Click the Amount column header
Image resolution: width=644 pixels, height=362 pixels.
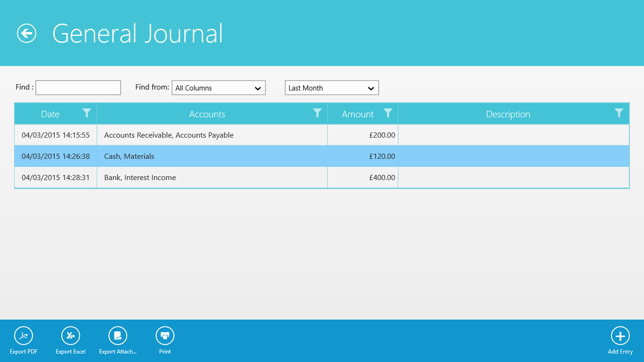(x=357, y=115)
